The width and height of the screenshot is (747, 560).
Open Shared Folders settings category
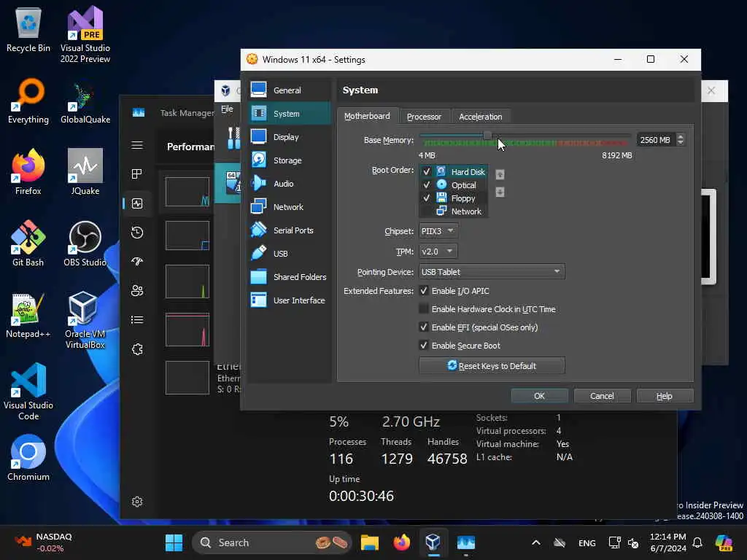tap(289, 276)
